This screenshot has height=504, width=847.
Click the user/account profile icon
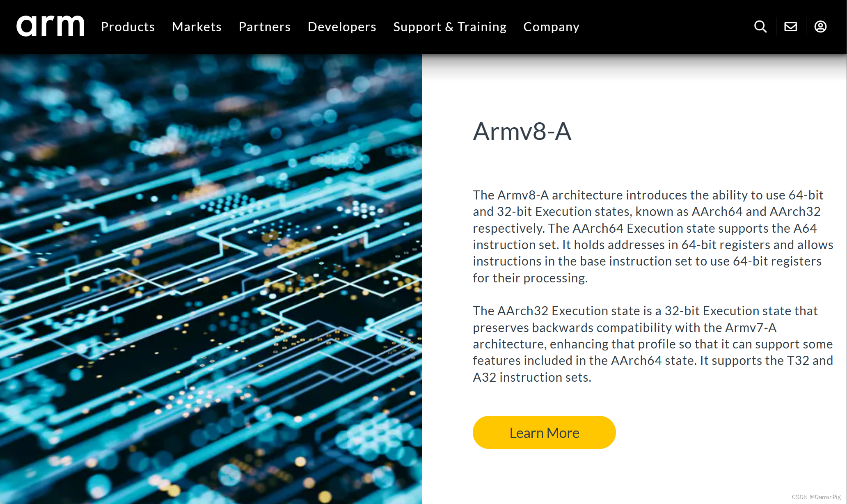(821, 26)
